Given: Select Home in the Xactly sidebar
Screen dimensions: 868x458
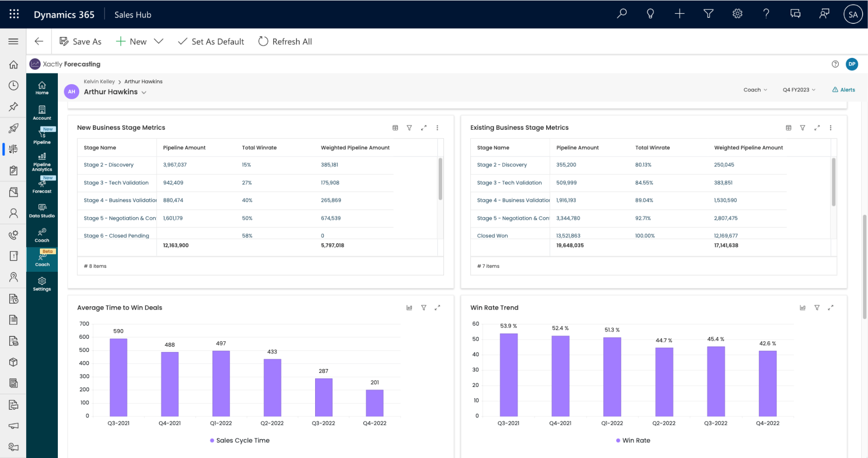Looking at the screenshot, I should coord(42,88).
